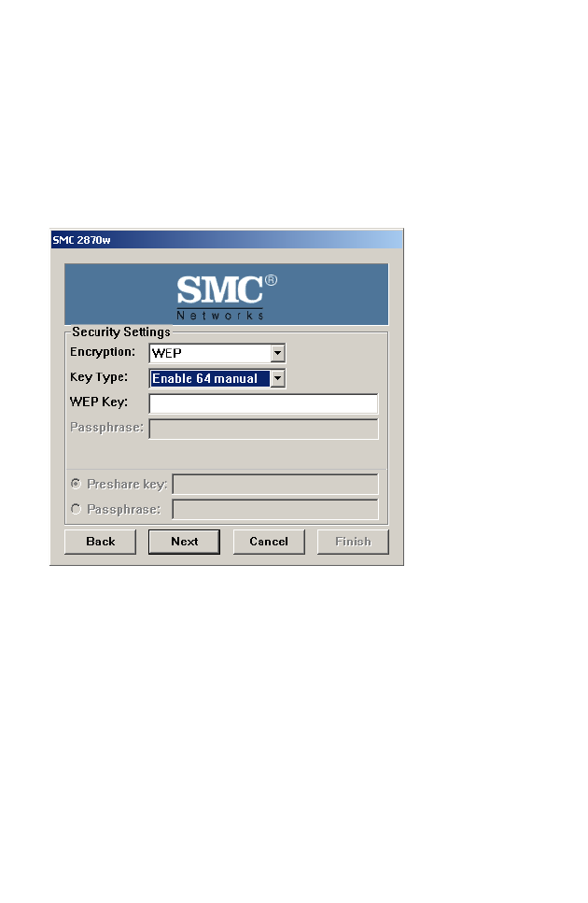Click the Encryption label
Screen dimensions: 588x903
pyautogui.click(x=103, y=352)
